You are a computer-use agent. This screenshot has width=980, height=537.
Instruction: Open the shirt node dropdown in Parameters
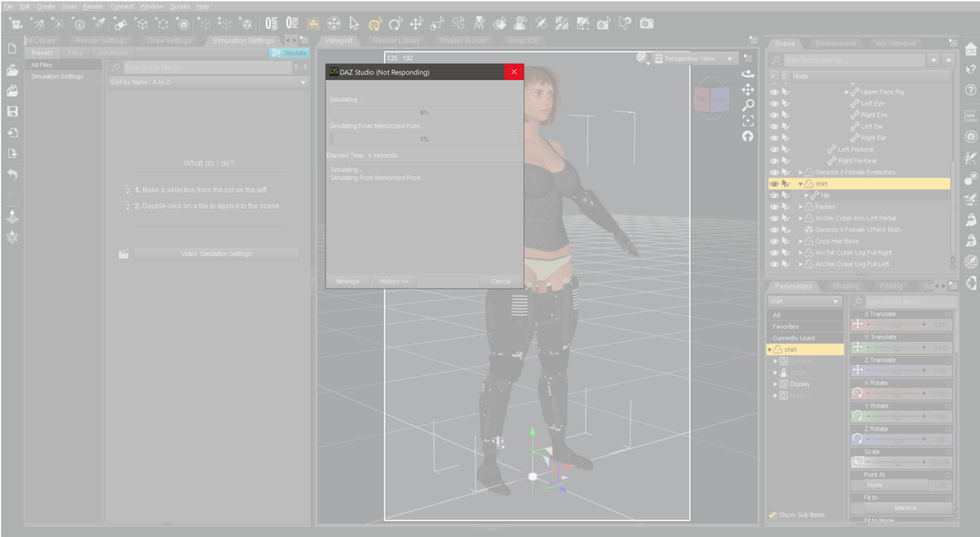[x=805, y=302]
